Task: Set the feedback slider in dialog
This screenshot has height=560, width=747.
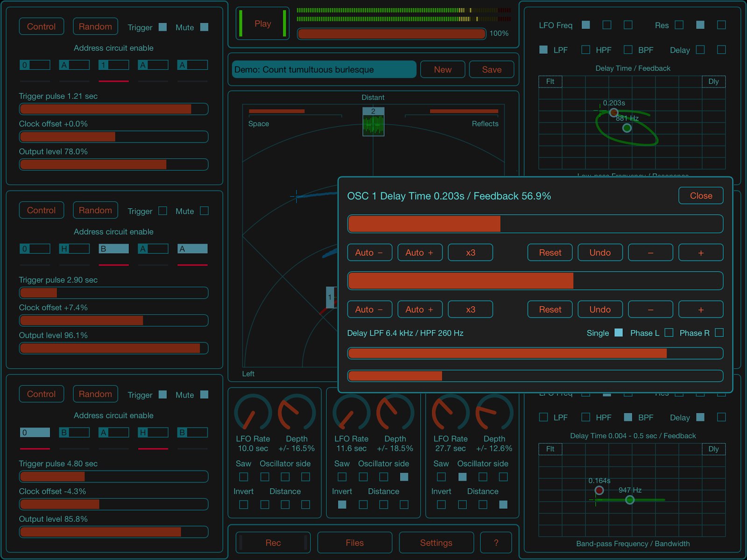Action: pos(536,281)
